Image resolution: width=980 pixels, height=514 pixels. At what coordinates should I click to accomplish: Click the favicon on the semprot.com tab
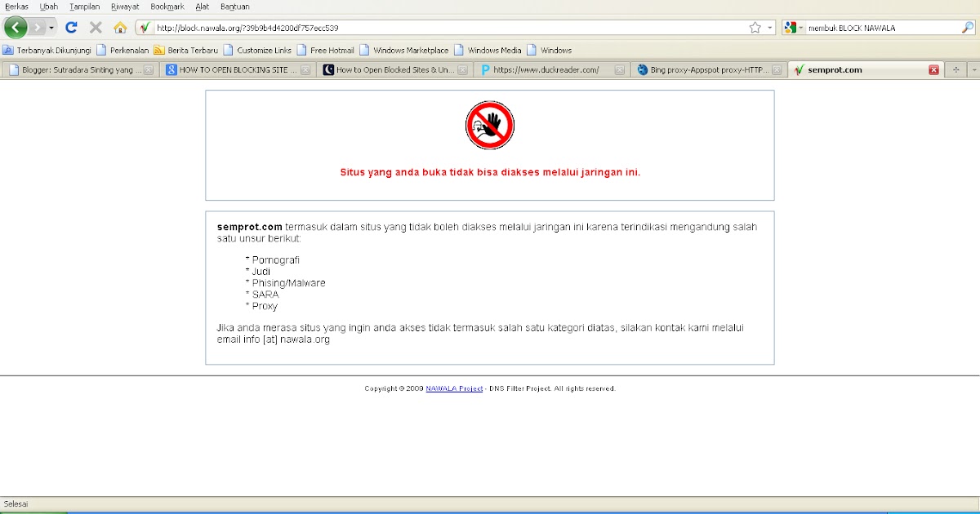pos(799,70)
